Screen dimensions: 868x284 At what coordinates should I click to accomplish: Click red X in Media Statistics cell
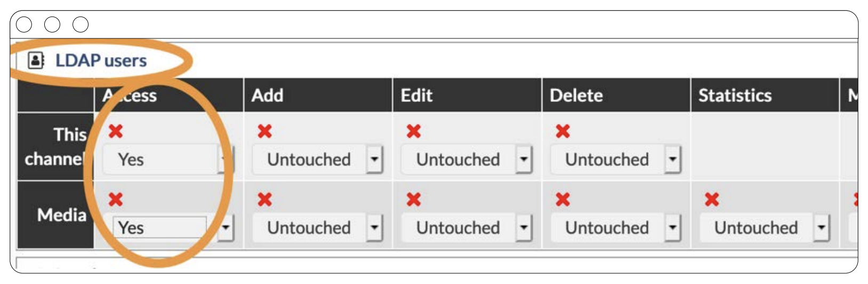(712, 200)
